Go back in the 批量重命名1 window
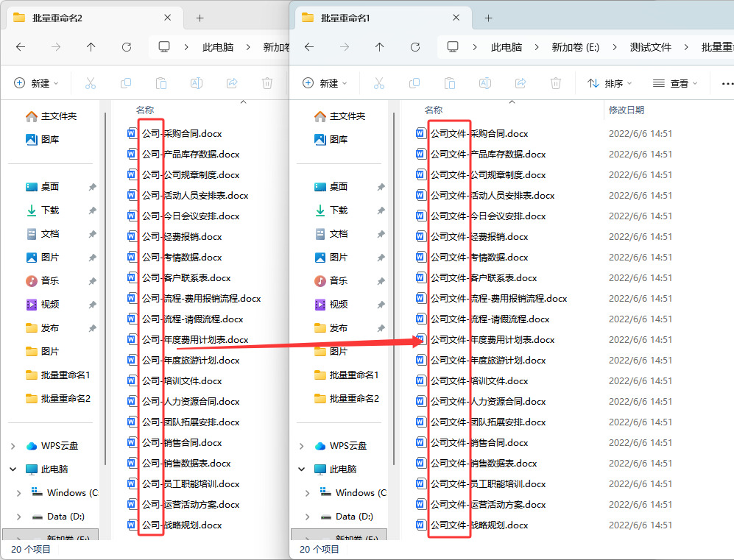 coord(309,47)
